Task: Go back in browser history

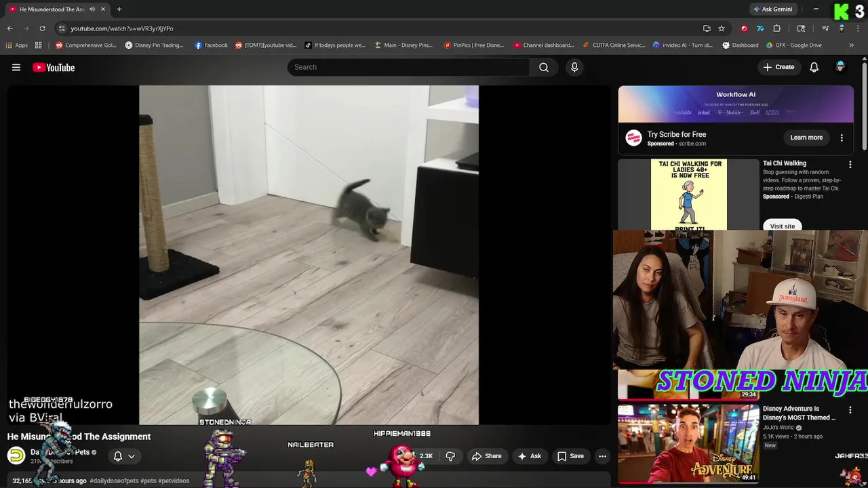Action: click(10, 28)
